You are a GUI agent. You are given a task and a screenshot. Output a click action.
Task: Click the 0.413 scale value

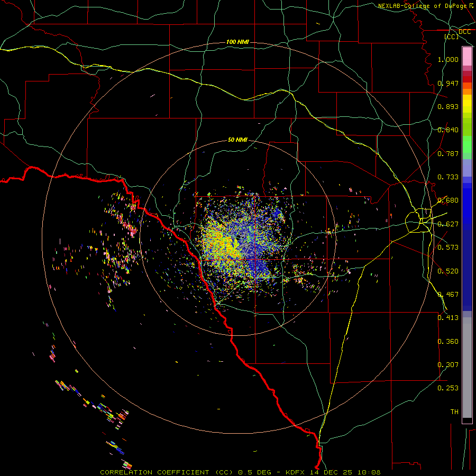click(448, 318)
